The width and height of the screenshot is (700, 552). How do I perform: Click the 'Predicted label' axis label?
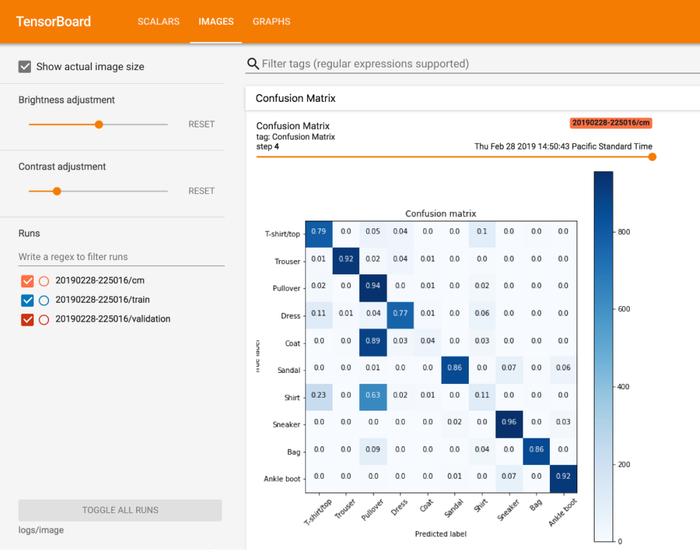click(441, 534)
